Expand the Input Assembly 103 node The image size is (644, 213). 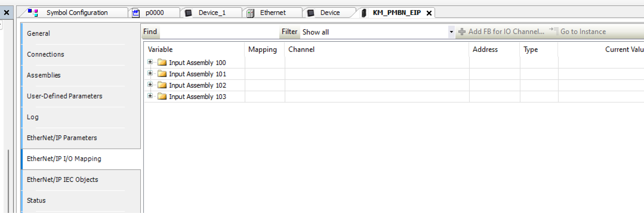[x=150, y=96]
